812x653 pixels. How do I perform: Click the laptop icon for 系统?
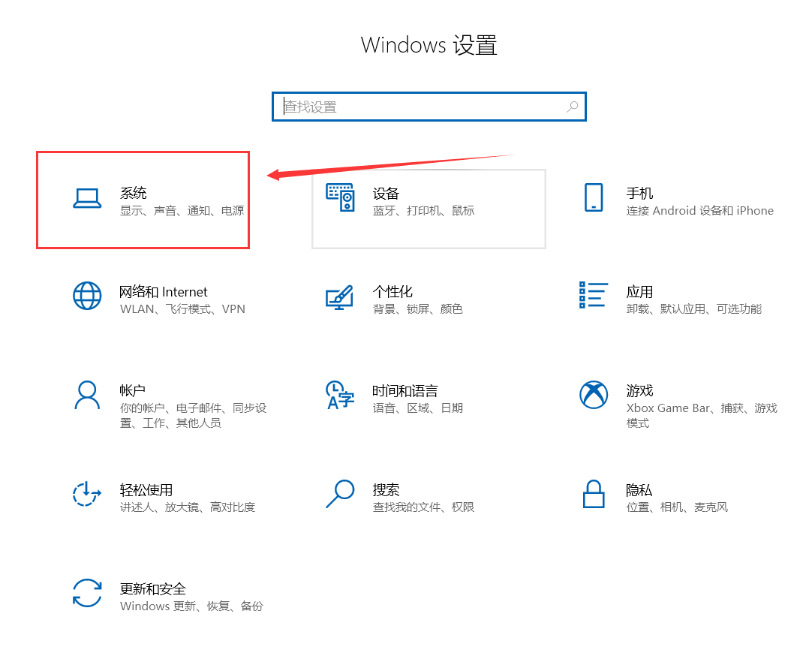click(87, 198)
